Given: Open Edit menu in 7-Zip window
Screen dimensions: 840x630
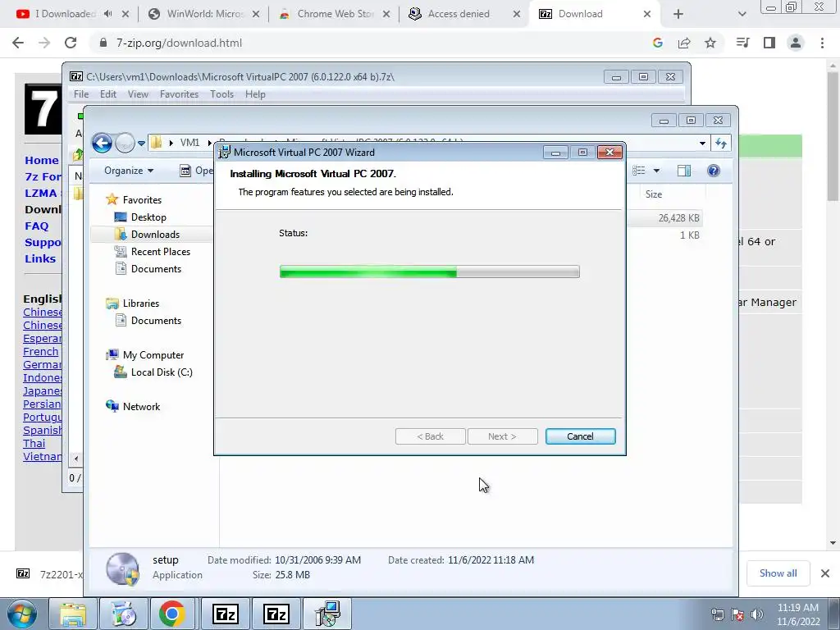Looking at the screenshot, I should coord(107,94).
